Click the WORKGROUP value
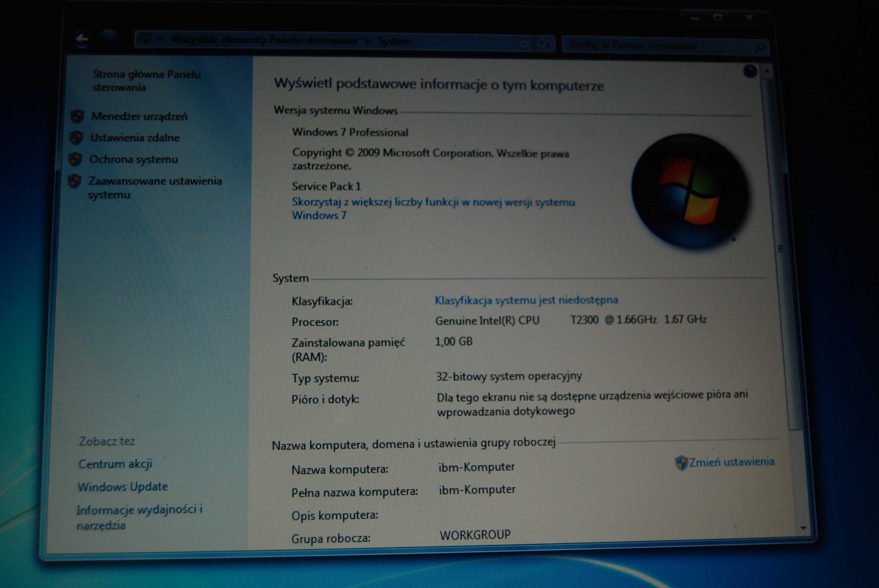879x588 pixels. click(x=475, y=534)
